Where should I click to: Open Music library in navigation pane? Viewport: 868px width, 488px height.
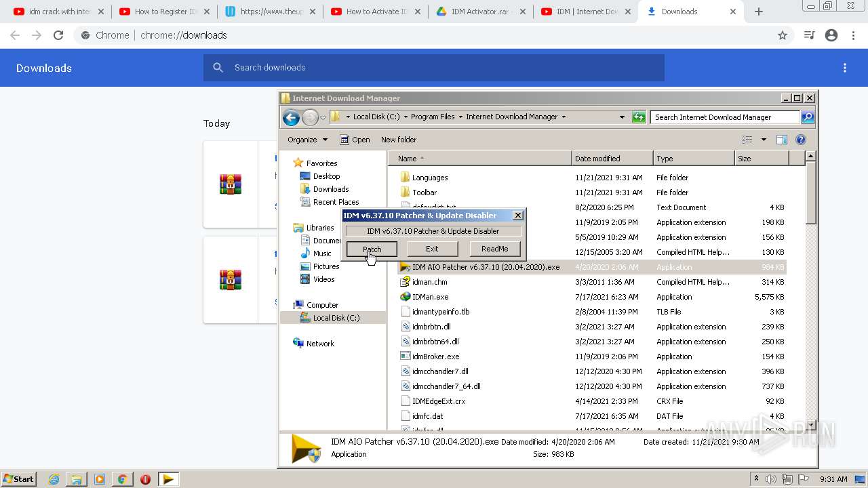tap(322, 253)
